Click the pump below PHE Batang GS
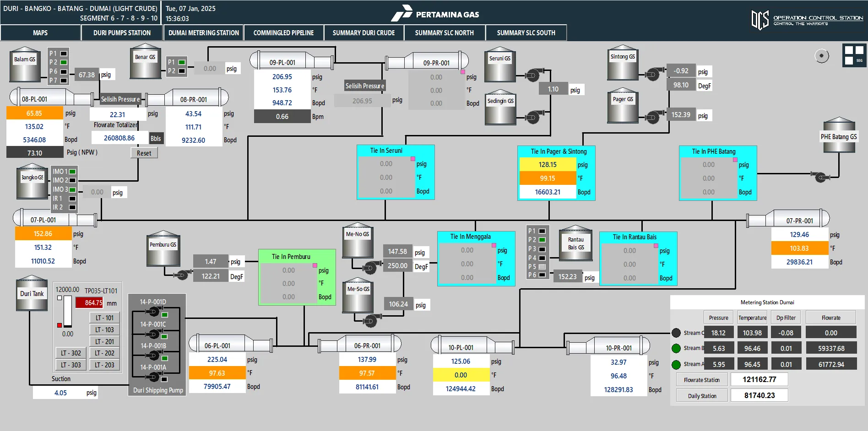Screen dimensions: 868x431 coord(820,177)
